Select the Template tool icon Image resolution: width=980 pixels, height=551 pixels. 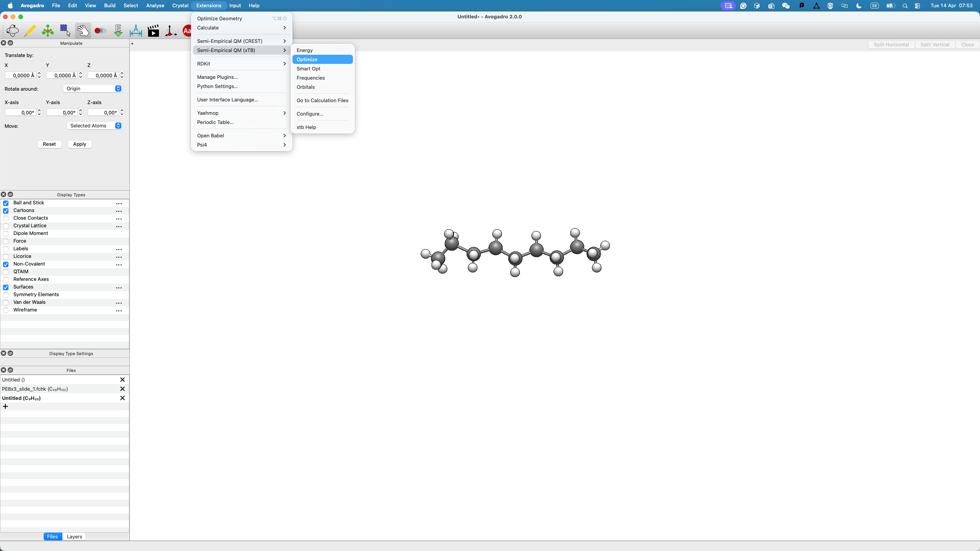(x=47, y=31)
